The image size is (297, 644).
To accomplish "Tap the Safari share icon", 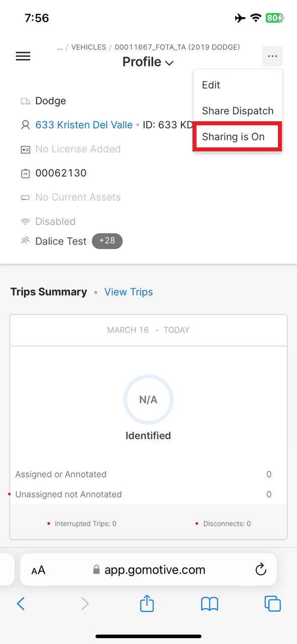I will point(147,603).
